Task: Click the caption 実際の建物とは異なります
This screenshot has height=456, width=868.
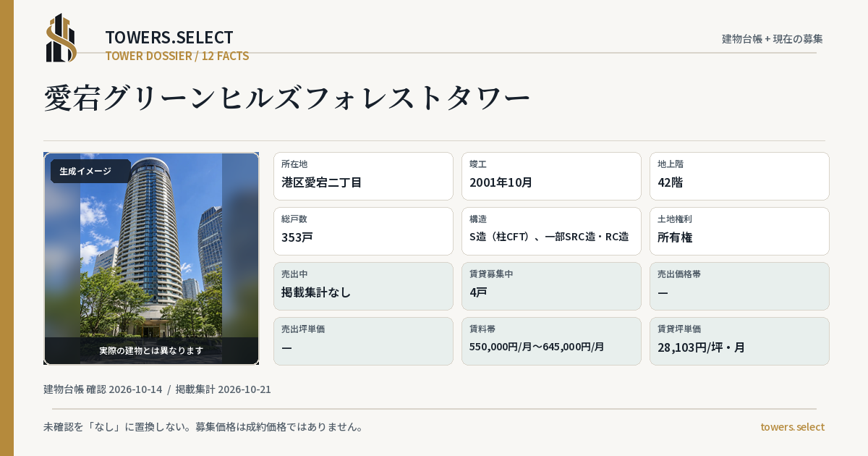Action: (151, 350)
